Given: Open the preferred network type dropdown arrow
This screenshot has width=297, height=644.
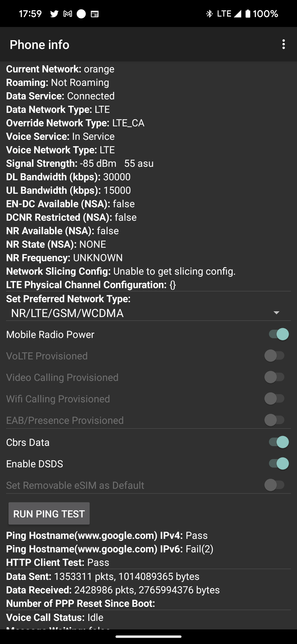Looking at the screenshot, I should 276,313.
